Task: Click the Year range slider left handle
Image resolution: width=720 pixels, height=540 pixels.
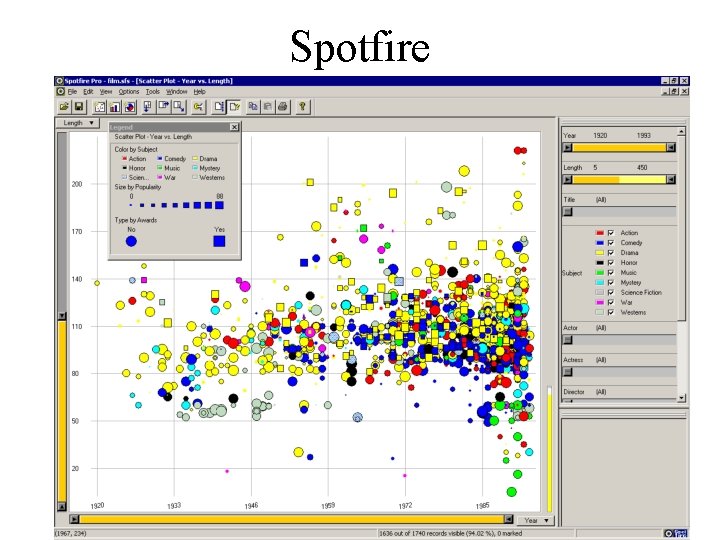Action: point(568,147)
